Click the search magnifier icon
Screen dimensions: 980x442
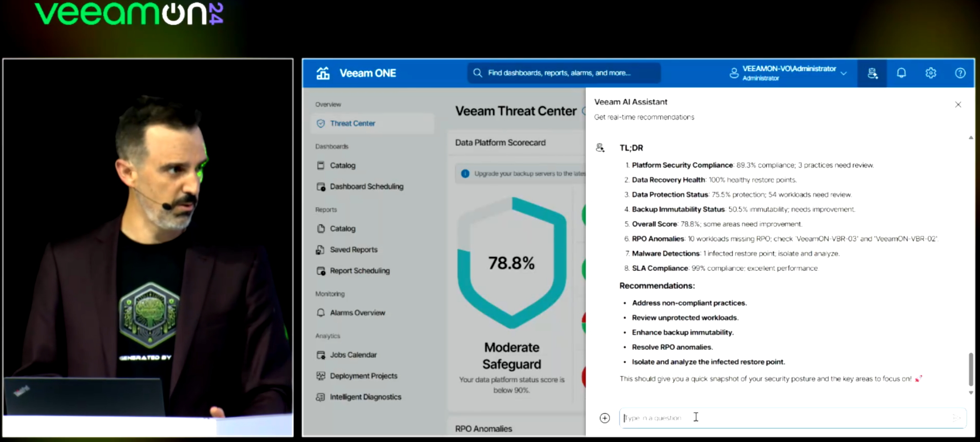point(478,73)
